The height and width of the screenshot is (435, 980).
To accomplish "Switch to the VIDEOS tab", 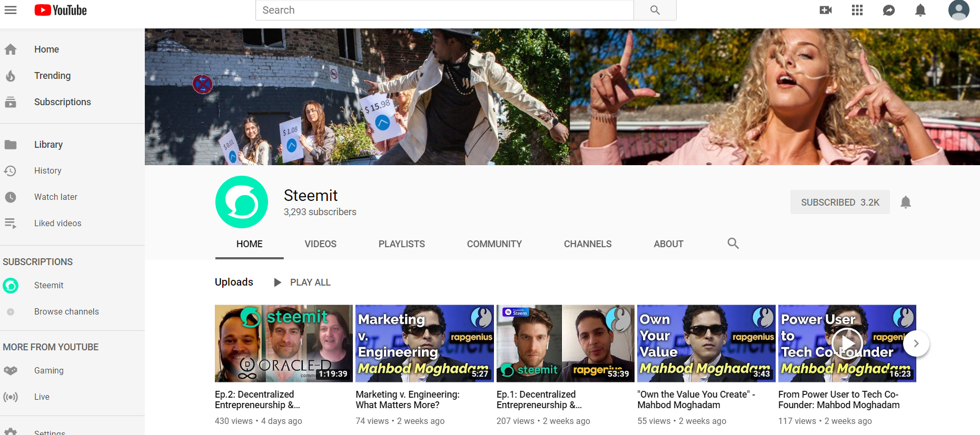I will [321, 244].
